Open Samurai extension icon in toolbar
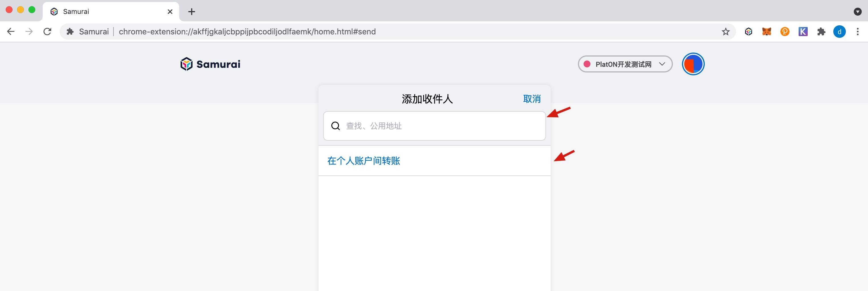The height and width of the screenshot is (291, 868). pos(748,32)
